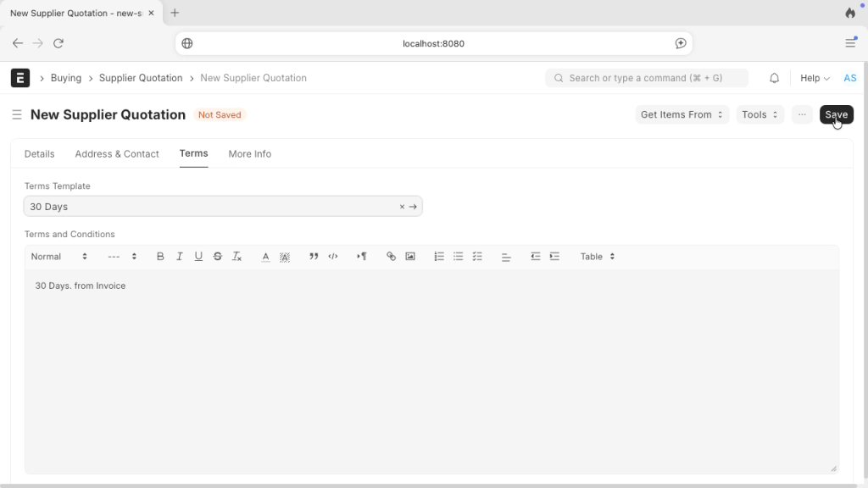The image size is (868, 488).
Task: Toggle bold formatting in editor
Action: [x=160, y=257]
